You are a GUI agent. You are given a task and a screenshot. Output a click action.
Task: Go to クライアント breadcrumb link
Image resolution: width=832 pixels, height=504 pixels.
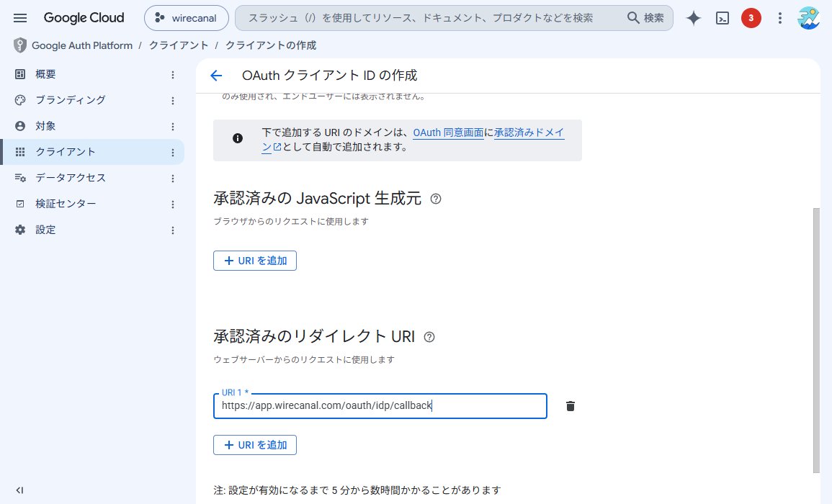179,45
